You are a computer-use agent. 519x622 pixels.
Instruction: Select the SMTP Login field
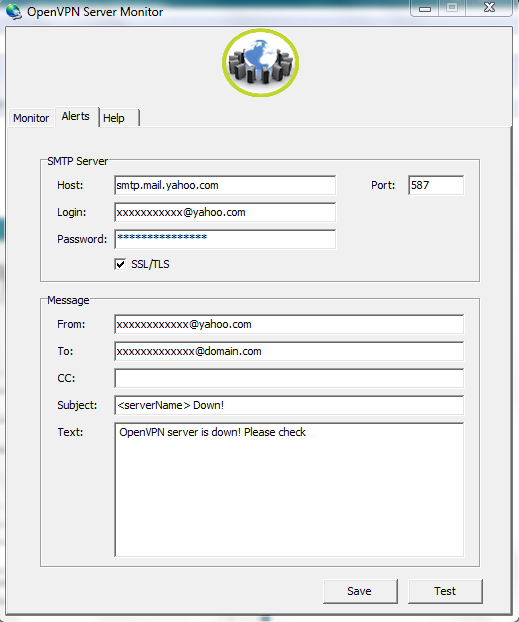[x=225, y=212]
